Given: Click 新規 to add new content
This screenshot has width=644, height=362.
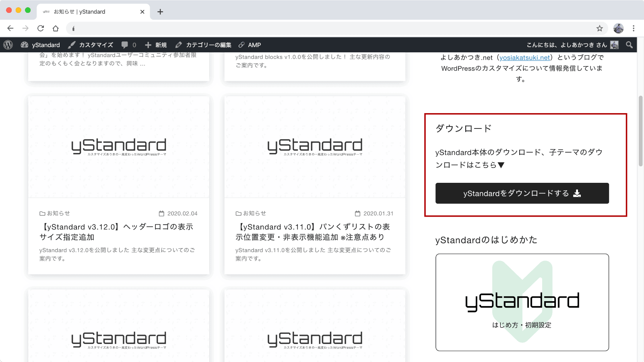Looking at the screenshot, I should [x=156, y=45].
